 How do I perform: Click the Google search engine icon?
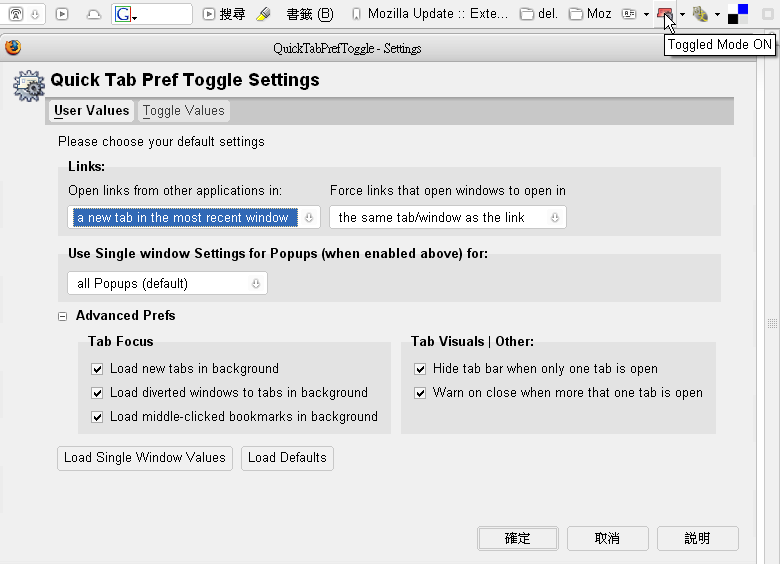tap(123, 14)
